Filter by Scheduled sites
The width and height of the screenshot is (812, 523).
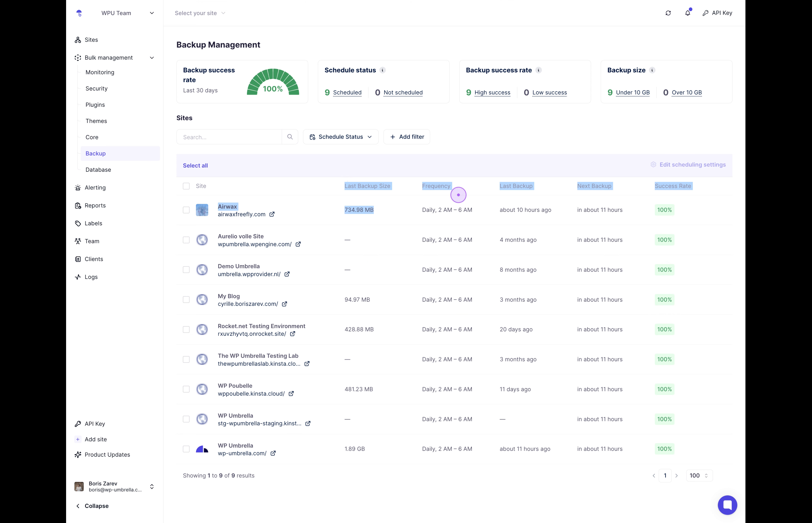[347, 92]
